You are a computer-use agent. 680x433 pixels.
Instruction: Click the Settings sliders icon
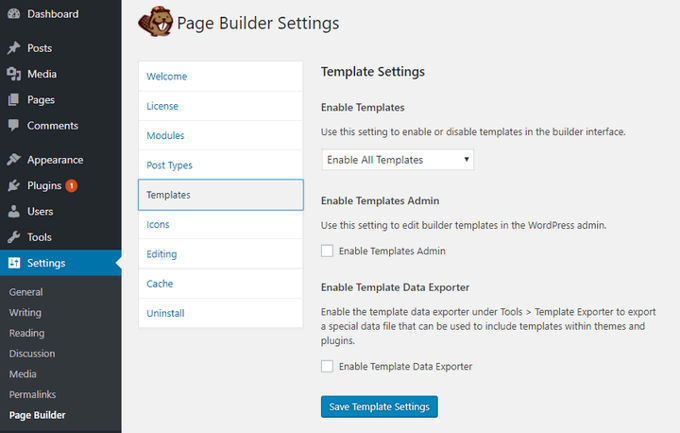14,263
